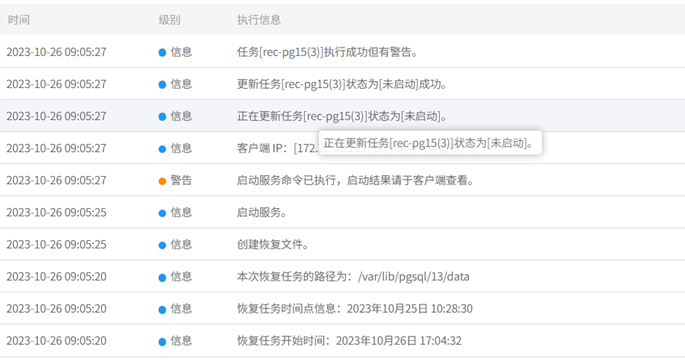The image size is (685, 361).
Task: Click the timestamp 09:05:20 in the /var/lib/pgsql/13/data row
Action: point(56,277)
